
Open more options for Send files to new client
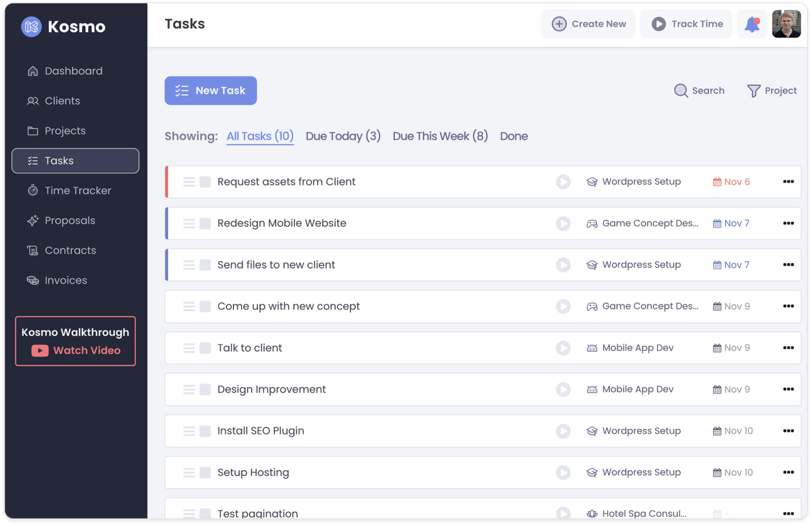point(788,265)
